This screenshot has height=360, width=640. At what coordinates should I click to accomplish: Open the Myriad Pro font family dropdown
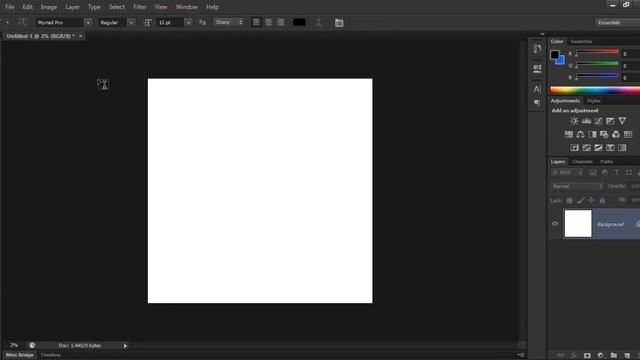pyautogui.click(x=88, y=22)
